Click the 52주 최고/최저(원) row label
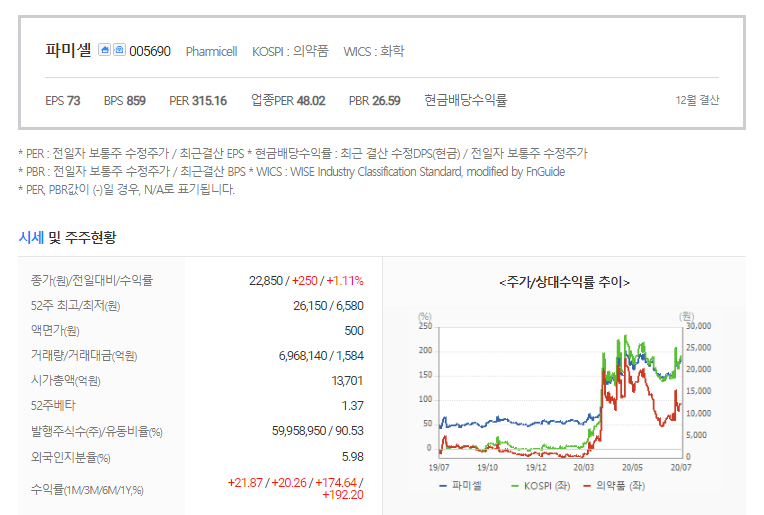Image resolution: width=764 pixels, height=515 pixels. pyautogui.click(x=76, y=305)
